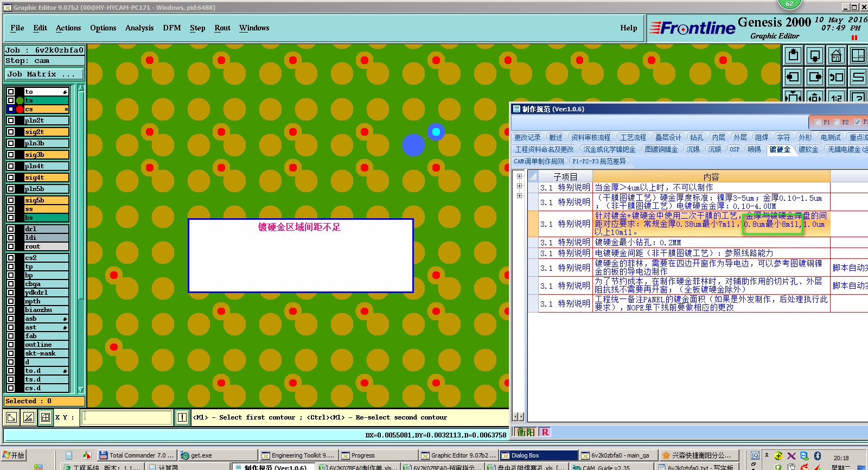Click the green color dot on ts layer
This screenshot has width=868, height=470.
point(20,100)
